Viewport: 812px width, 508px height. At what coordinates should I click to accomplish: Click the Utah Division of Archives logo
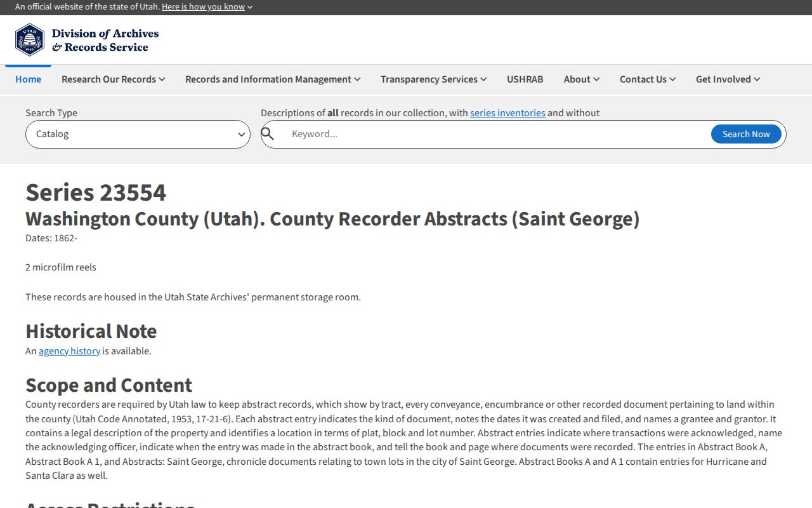coord(87,40)
